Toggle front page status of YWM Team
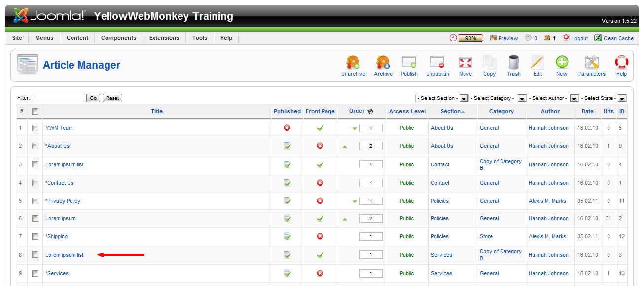 pyautogui.click(x=320, y=128)
